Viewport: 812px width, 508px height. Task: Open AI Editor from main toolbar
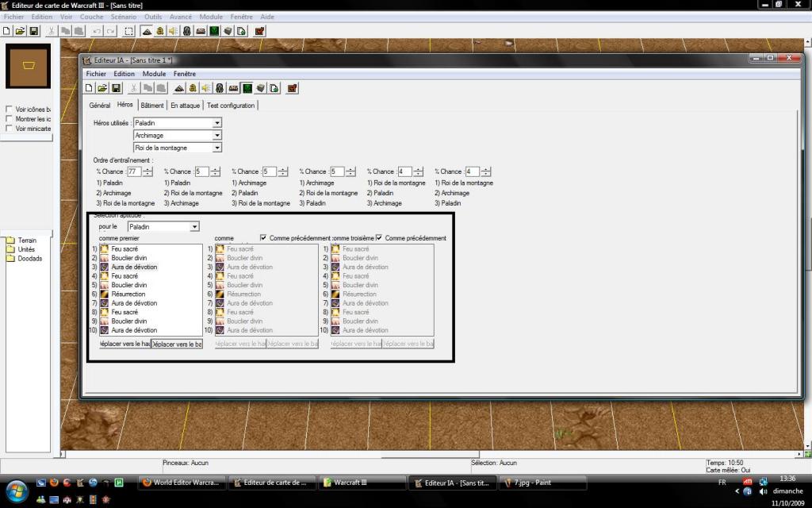214,31
